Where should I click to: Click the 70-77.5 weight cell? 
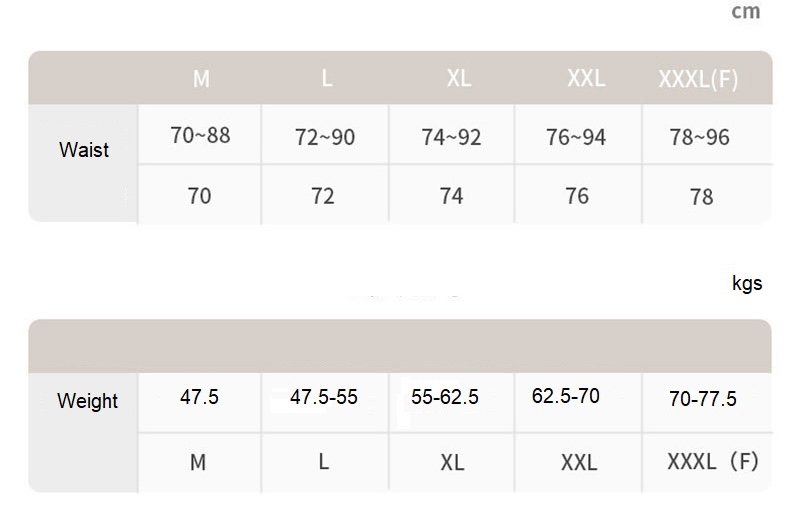tap(703, 399)
